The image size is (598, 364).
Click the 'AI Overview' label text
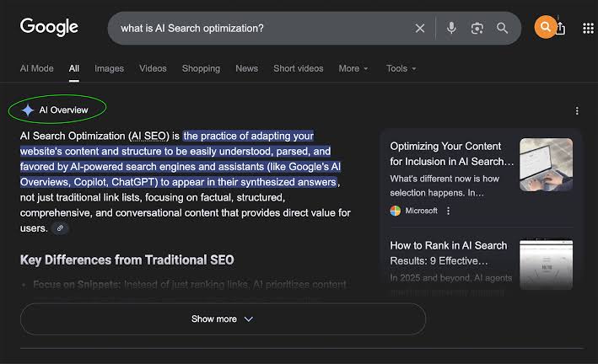click(63, 110)
